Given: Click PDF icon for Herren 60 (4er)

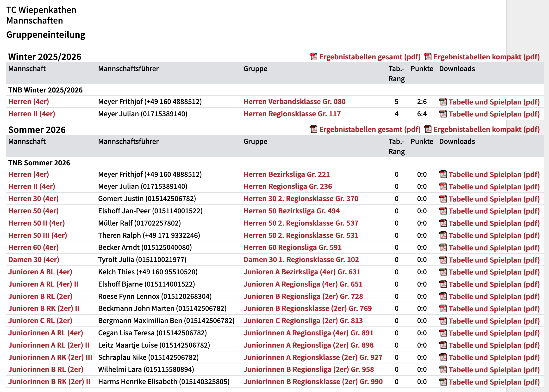Looking at the screenshot, I should click(x=443, y=247).
